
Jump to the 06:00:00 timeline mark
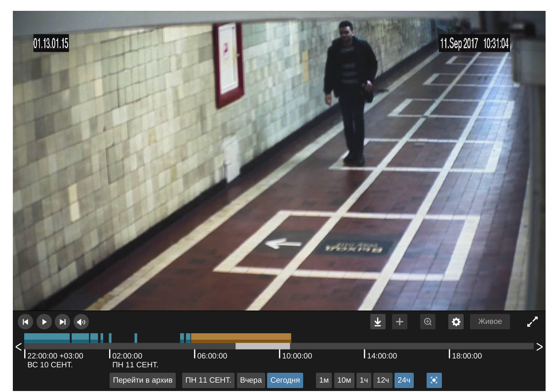pos(212,356)
